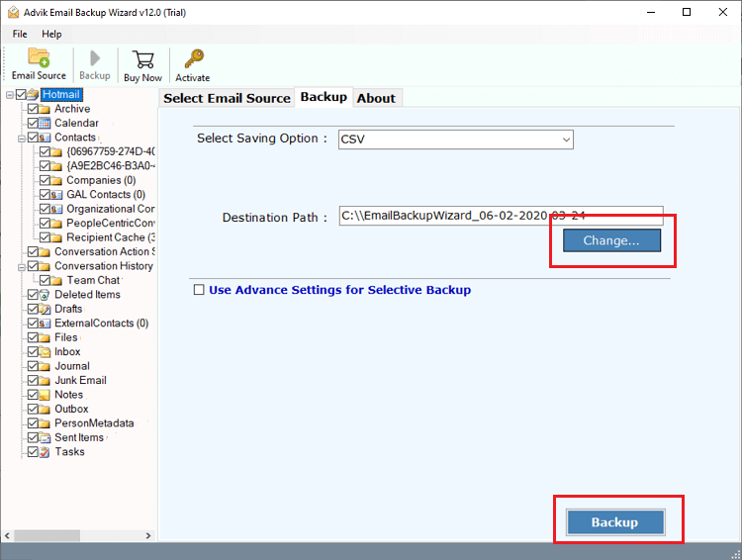Image resolution: width=742 pixels, height=560 pixels.
Task: Click the Calendar folder icon
Action: pos(45,123)
